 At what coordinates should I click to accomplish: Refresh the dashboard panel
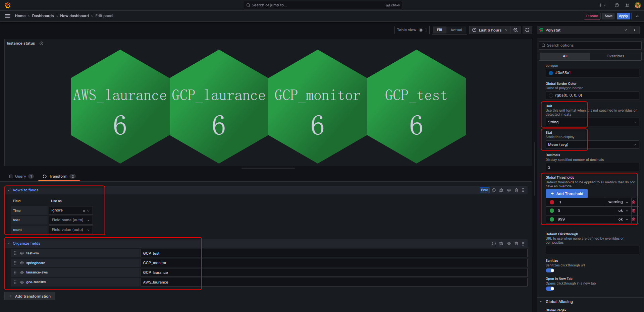[527, 30]
